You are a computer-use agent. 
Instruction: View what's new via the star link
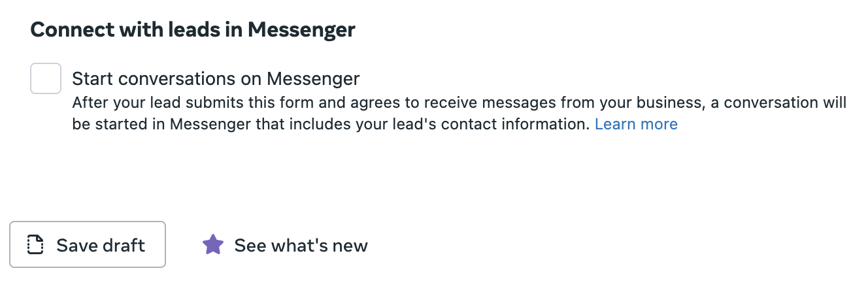pos(285,245)
